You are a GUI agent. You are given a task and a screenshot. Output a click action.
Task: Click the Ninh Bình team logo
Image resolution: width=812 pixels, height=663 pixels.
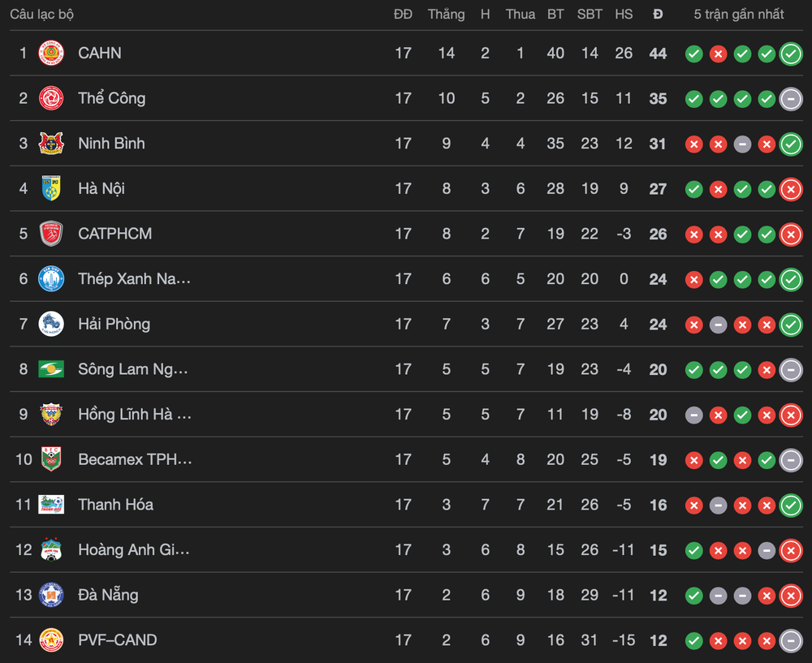coord(51,144)
